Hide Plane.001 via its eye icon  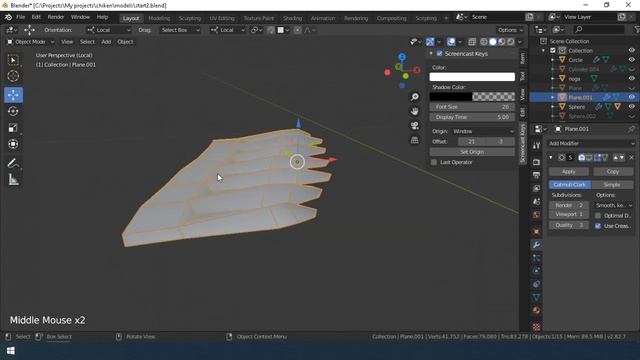pos(632,97)
